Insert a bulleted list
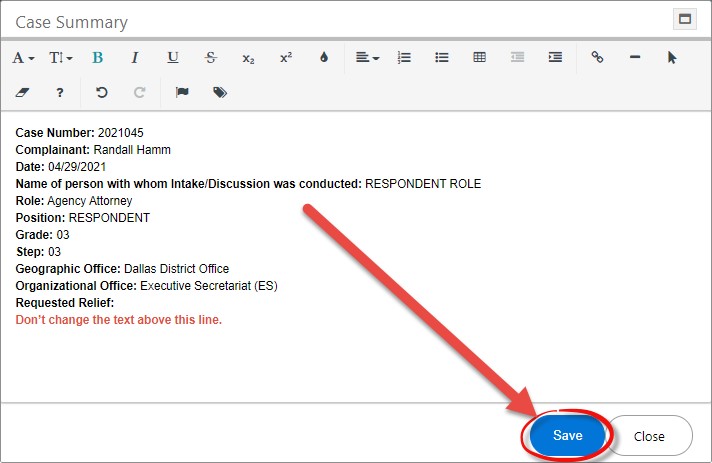 click(442, 58)
